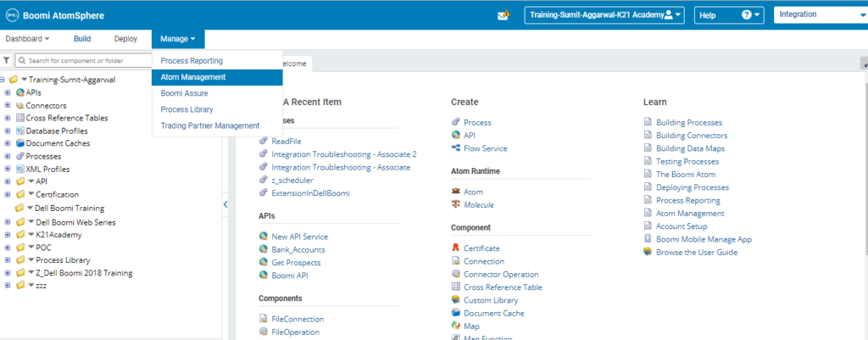This screenshot has height=340, width=868.
Task: Click the FileOperation component icon
Action: tap(263, 332)
